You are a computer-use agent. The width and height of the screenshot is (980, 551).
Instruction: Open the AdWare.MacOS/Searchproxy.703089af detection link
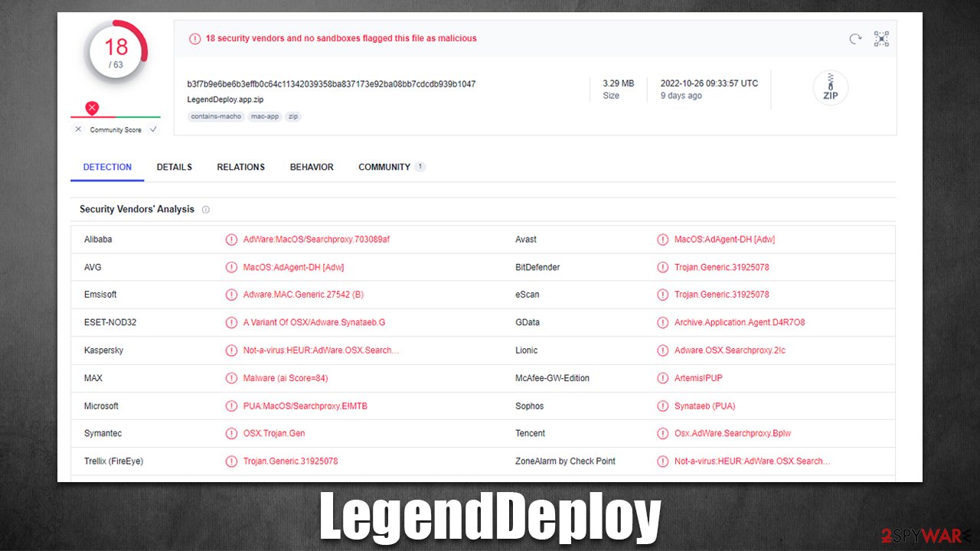point(317,239)
